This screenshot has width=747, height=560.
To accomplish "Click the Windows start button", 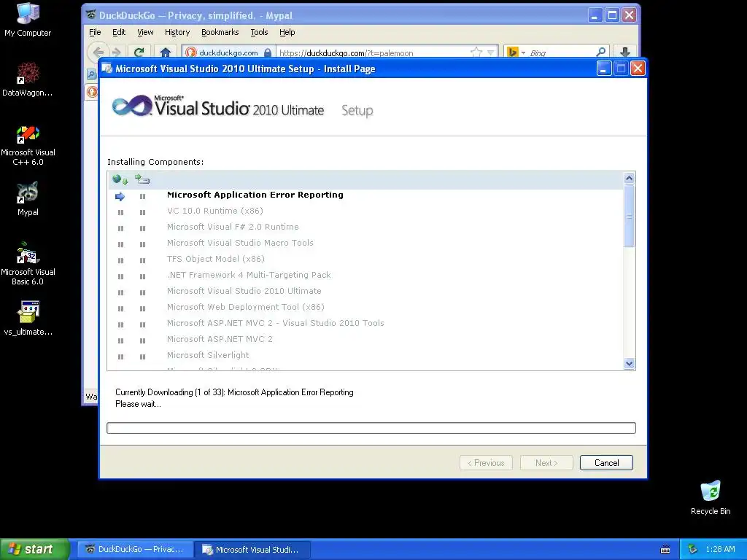I will (34, 549).
